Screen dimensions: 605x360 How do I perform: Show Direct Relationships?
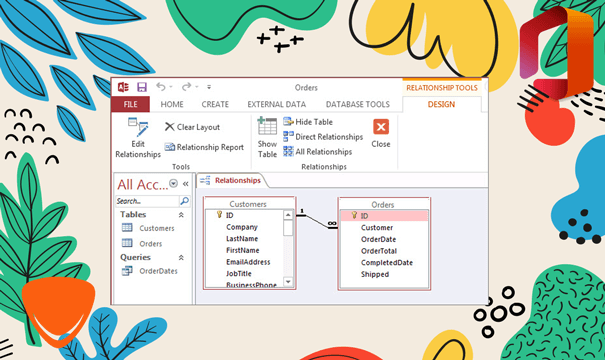323,137
